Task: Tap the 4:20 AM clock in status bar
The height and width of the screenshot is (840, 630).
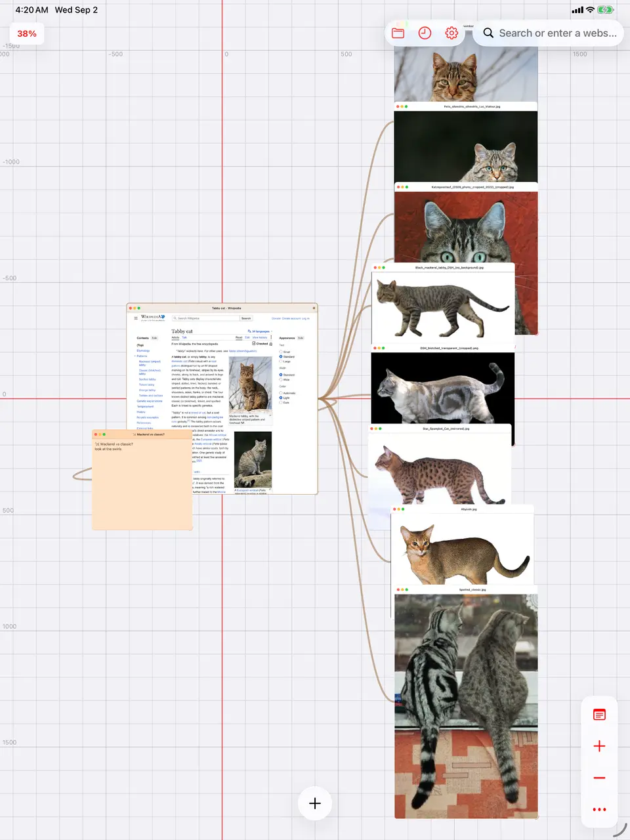Action: click(31, 10)
